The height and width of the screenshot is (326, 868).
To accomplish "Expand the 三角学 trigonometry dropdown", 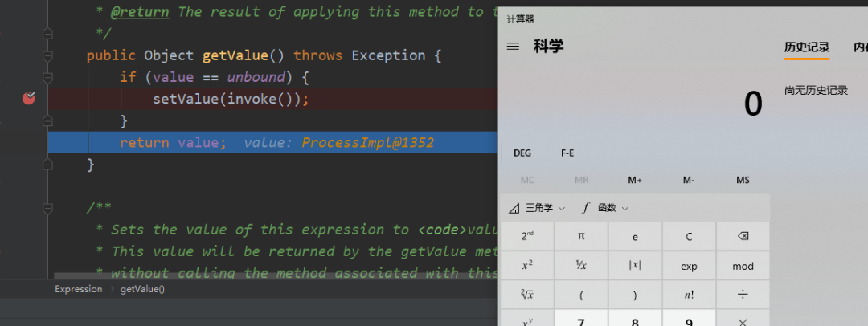I will (x=538, y=208).
